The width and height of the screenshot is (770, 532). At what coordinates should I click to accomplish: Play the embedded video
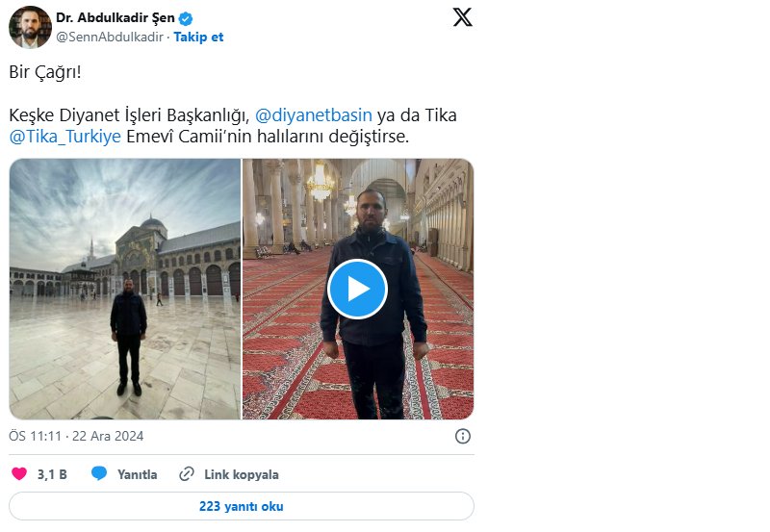[x=357, y=289]
